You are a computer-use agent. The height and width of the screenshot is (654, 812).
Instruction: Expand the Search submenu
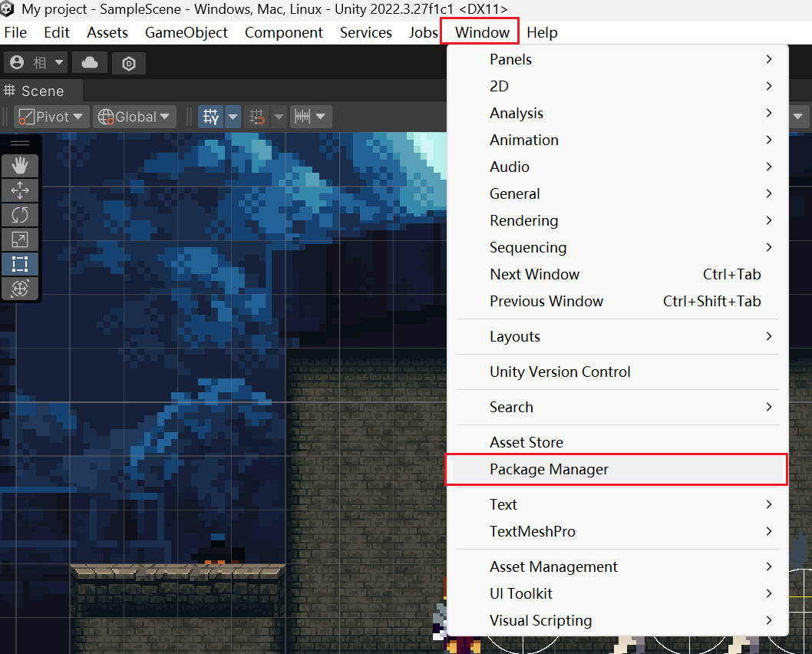[x=617, y=407]
